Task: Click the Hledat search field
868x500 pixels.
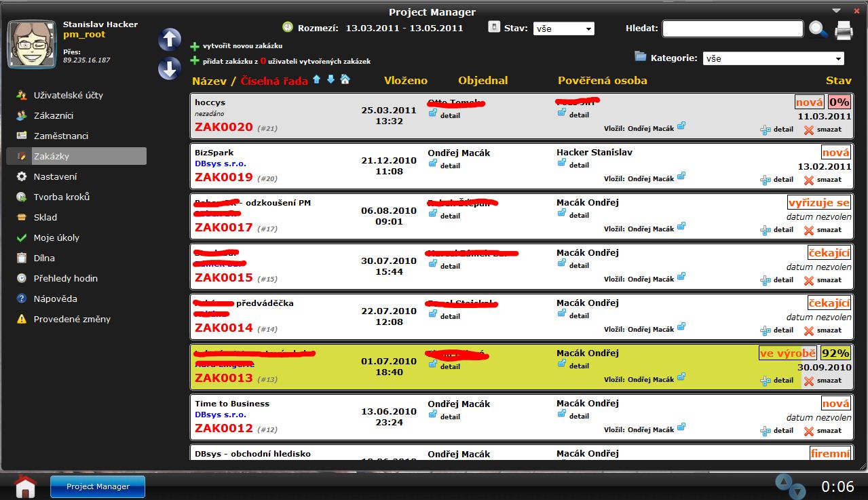Action: [x=732, y=28]
